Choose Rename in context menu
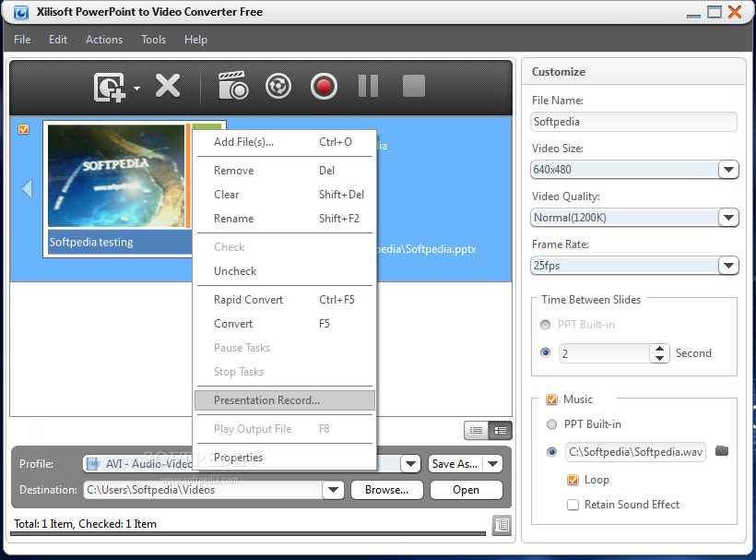The width and height of the screenshot is (756, 560). pos(285,219)
